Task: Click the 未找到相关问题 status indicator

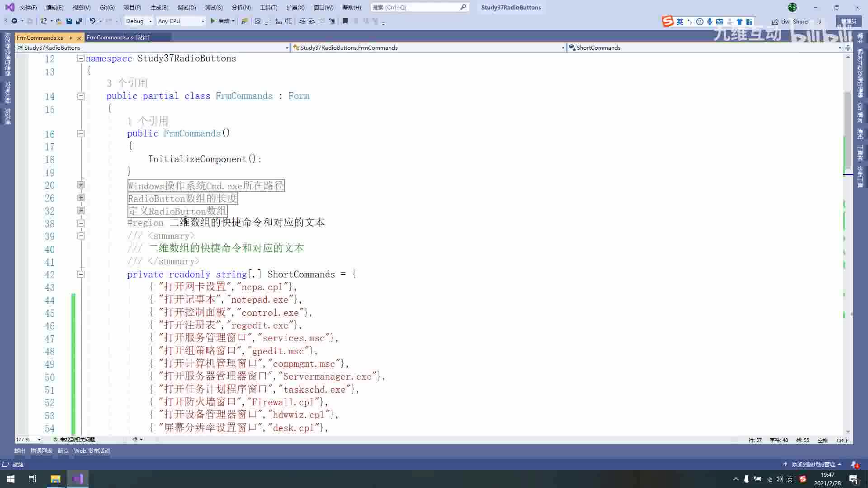Action: pyautogui.click(x=74, y=439)
